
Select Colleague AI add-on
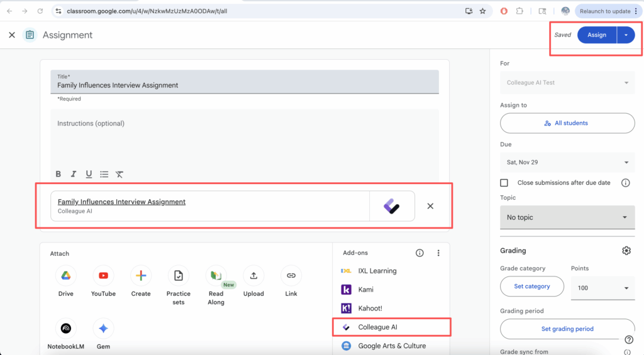tap(377, 327)
